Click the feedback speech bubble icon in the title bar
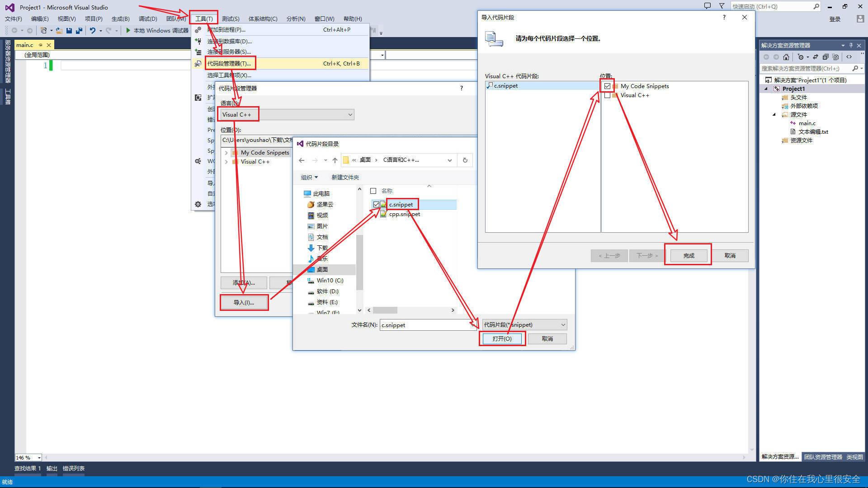This screenshot has width=868, height=488. [x=708, y=6]
